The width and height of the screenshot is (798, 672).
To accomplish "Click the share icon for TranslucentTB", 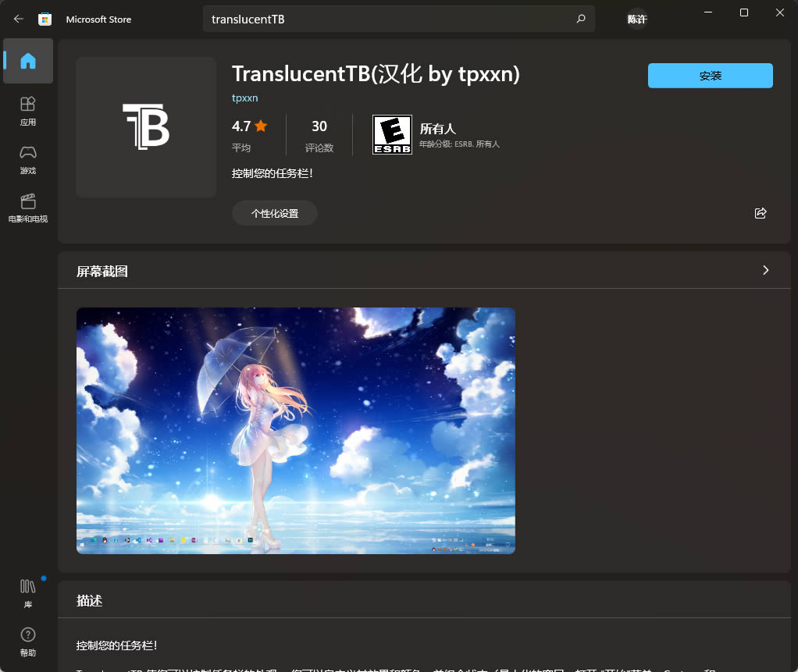I will tap(760, 212).
